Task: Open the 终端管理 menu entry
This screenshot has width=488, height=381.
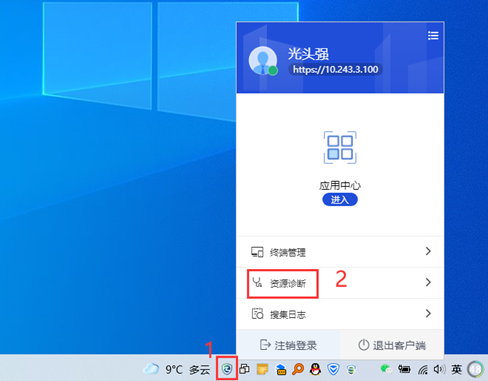Action: tap(340, 252)
